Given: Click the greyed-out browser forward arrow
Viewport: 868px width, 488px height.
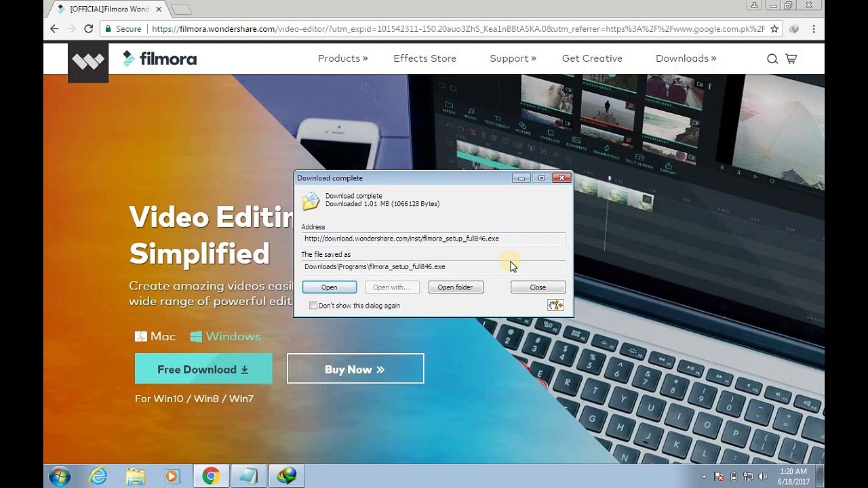Looking at the screenshot, I should pyautogui.click(x=71, y=29).
